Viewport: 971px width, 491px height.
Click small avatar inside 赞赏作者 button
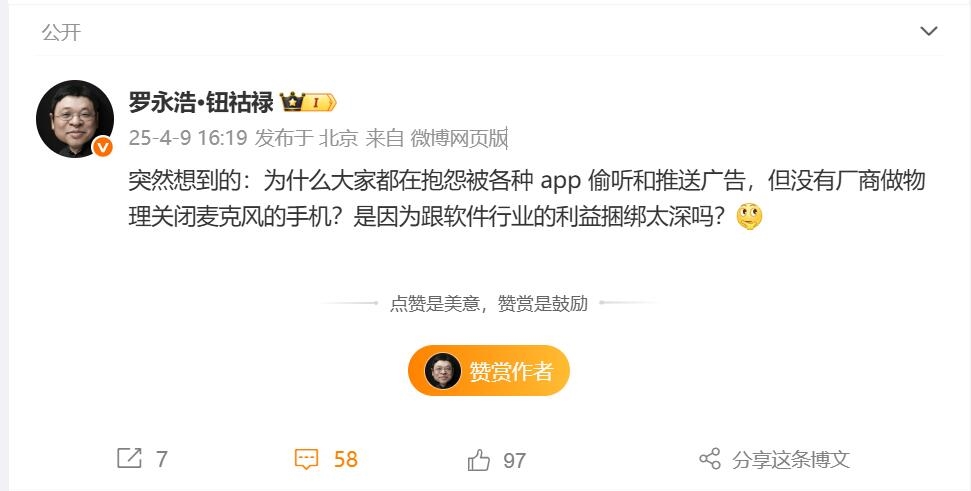(x=442, y=371)
